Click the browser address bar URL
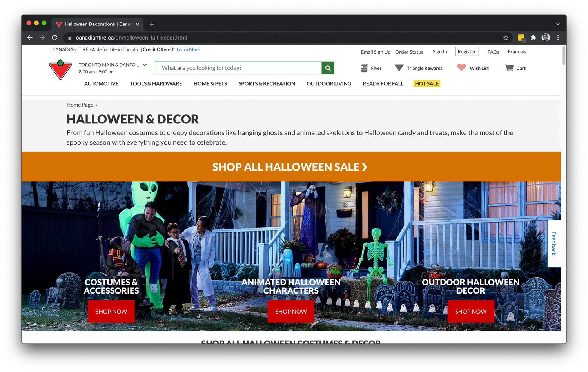The image size is (588, 372). [131, 38]
